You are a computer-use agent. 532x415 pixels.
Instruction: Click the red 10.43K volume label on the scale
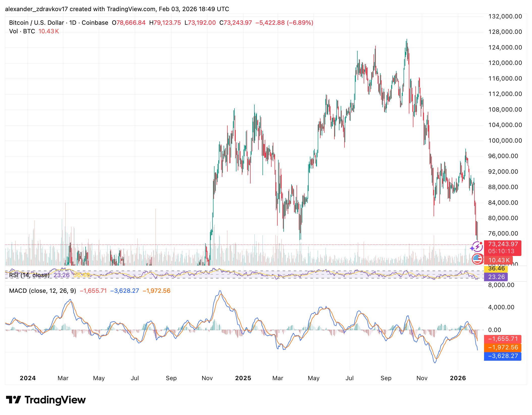pyautogui.click(x=499, y=260)
